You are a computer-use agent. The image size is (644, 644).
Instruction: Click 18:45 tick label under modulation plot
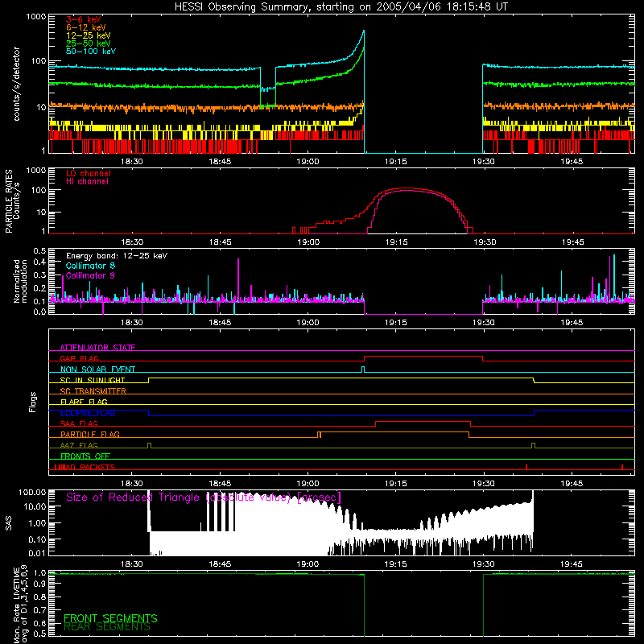220,323
